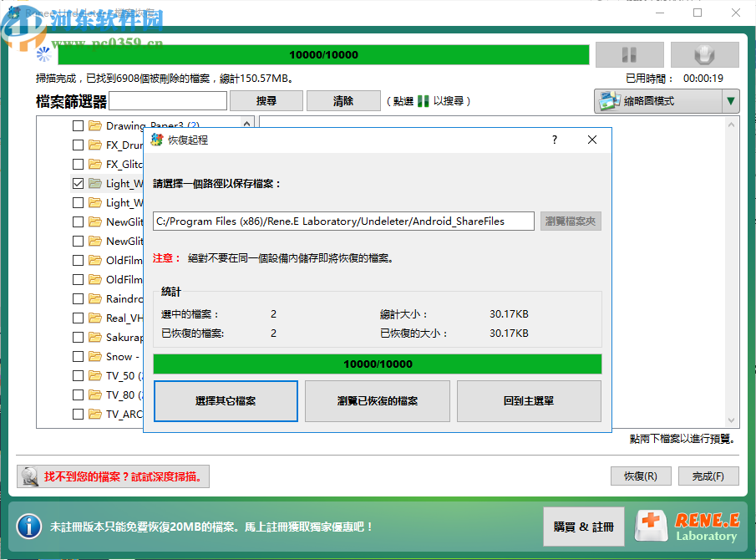Click the 找不到您的檔案 deep scan button
The width and height of the screenshot is (756, 560).
114,476
